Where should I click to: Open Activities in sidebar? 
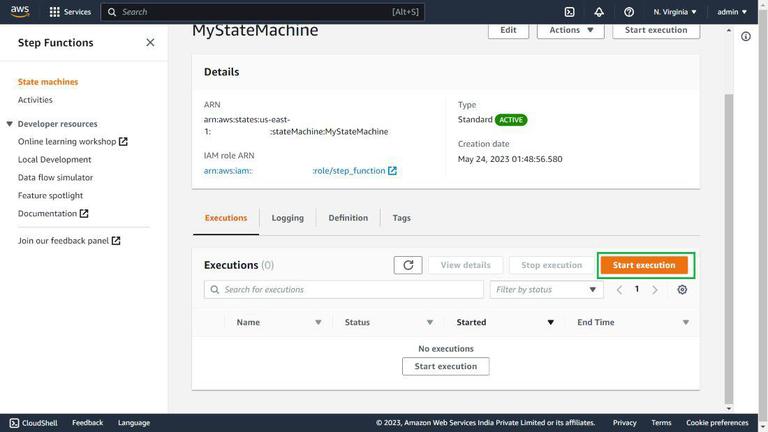35,100
